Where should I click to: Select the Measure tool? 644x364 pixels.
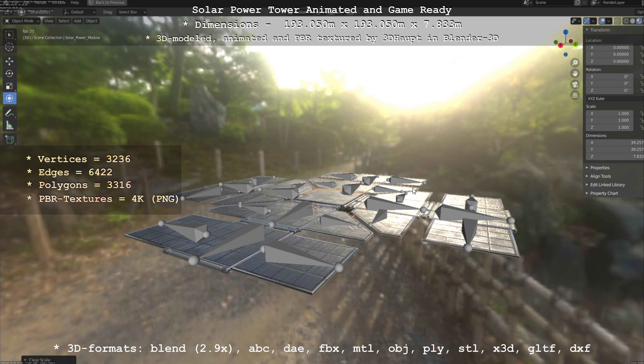(x=9, y=126)
